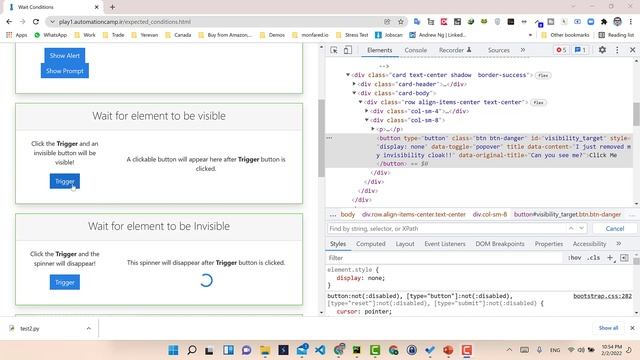Viewport: 640px width, 360px height.
Task: Click the display: none style declaration
Action: tap(360, 278)
